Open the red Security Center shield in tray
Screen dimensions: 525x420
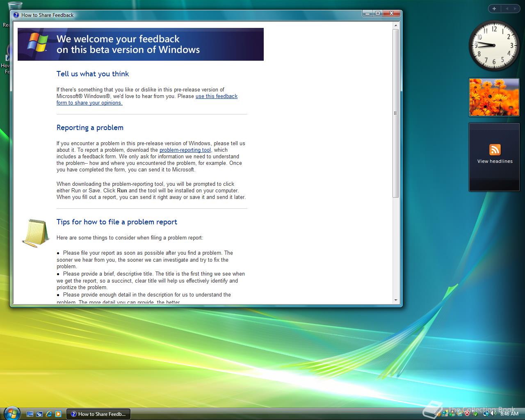(467, 413)
